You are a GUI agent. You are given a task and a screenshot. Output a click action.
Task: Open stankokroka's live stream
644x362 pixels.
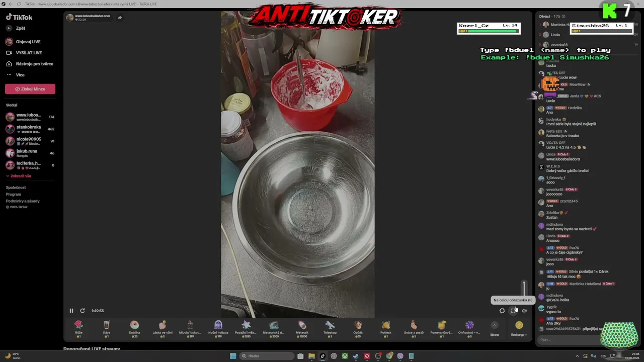pos(30,129)
